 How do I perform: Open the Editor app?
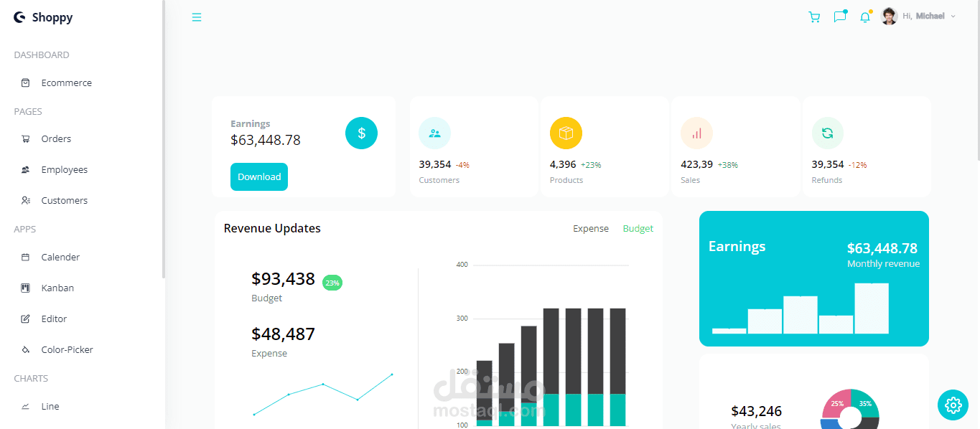click(54, 319)
